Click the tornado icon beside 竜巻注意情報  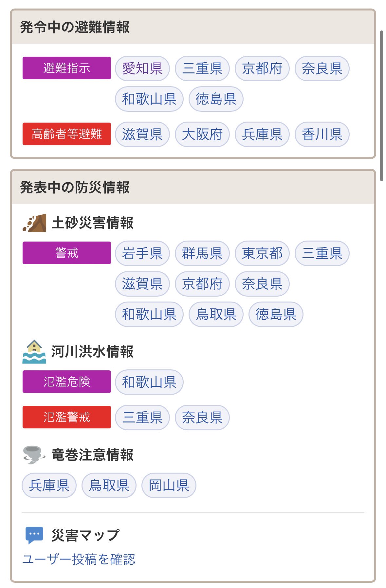[x=34, y=455]
